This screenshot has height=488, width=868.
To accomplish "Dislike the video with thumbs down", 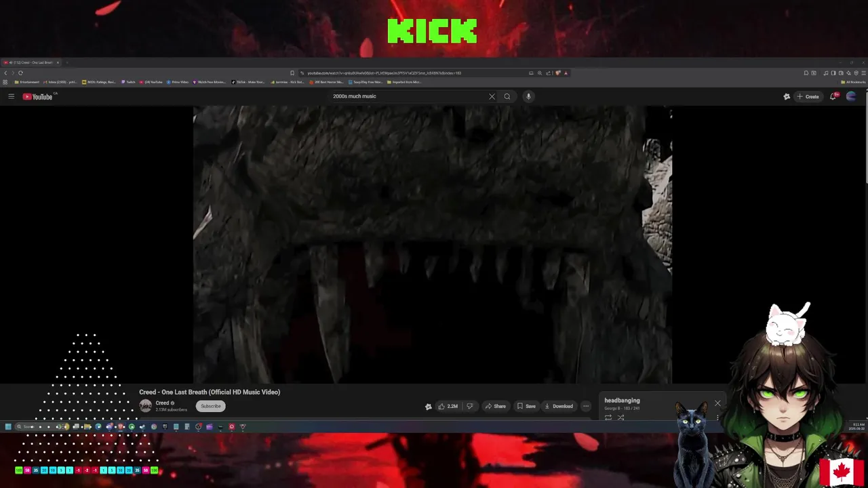I will point(469,406).
